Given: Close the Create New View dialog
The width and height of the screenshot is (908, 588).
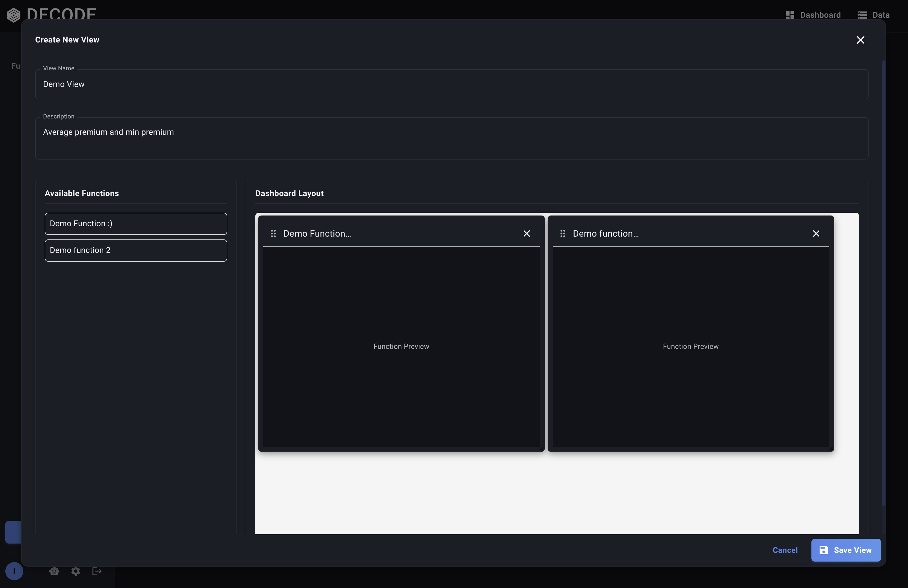Looking at the screenshot, I should (860, 40).
